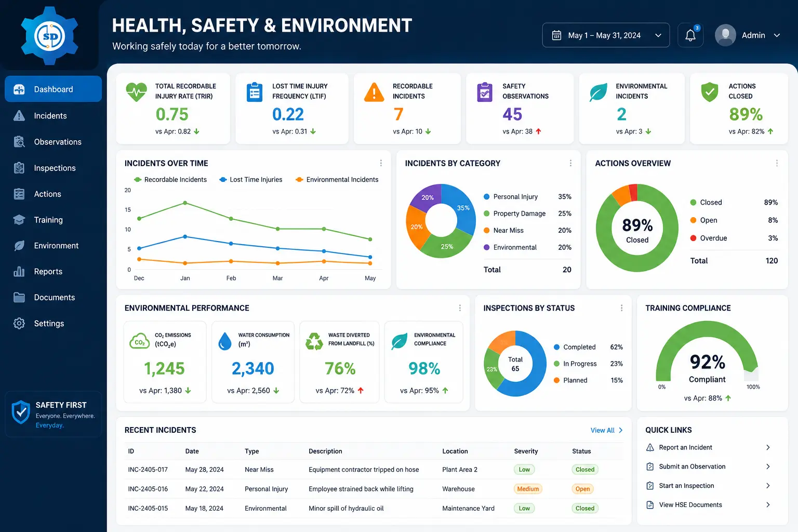This screenshot has height=532, width=798.
Task: Click the Environmental Compliance leaf icon
Action: (x=399, y=341)
